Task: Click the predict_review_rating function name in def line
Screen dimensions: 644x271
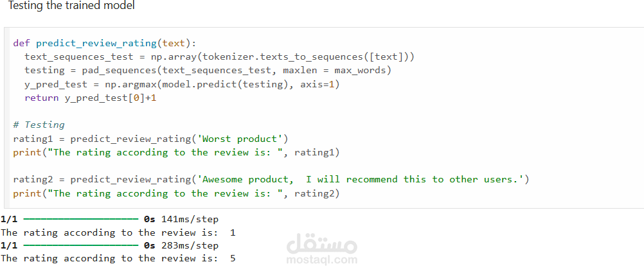Action: [96, 43]
